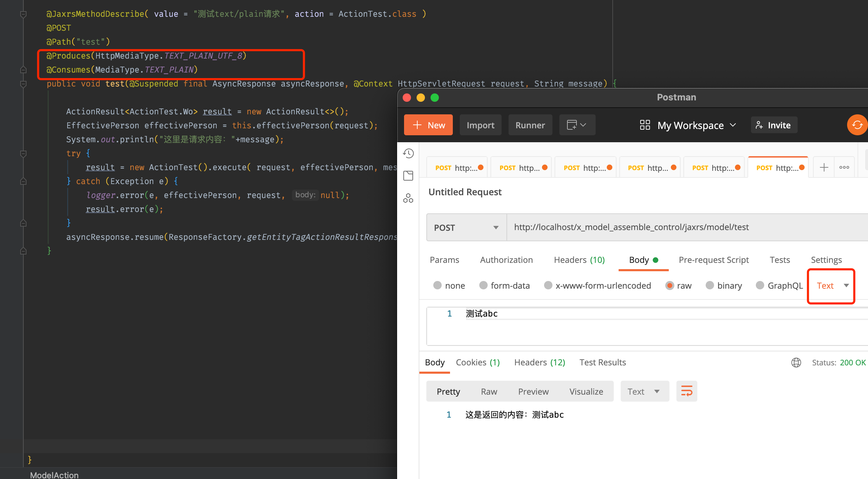Screen dimensions: 868x479
Task: Select the form-data radio button
Action: tap(483, 286)
